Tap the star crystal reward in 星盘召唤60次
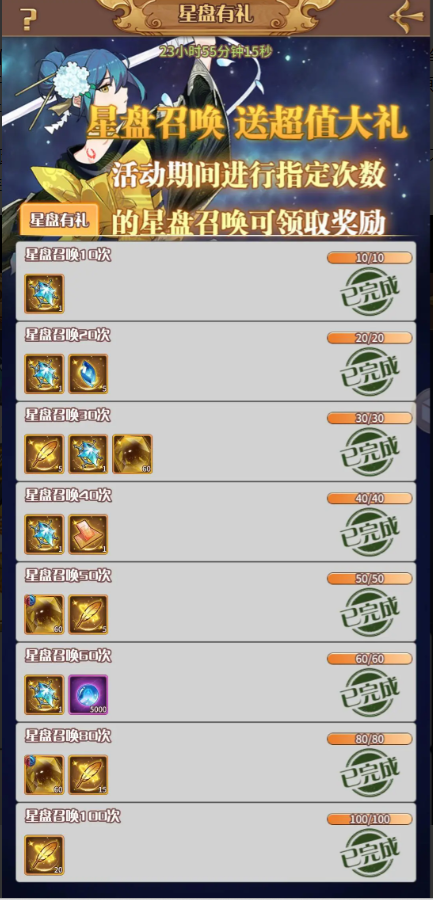The image size is (433, 900). (44, 695)
